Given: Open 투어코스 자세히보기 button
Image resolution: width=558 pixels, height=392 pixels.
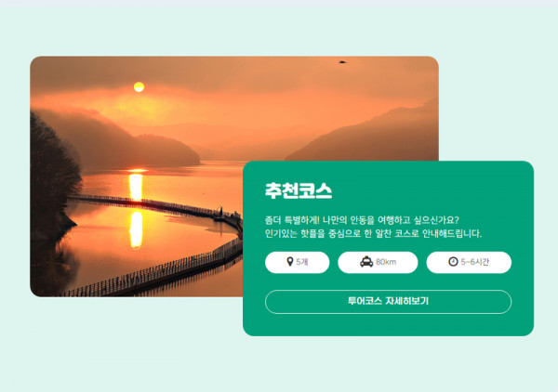Looking at the screenshot, I should tap(388, 302).
